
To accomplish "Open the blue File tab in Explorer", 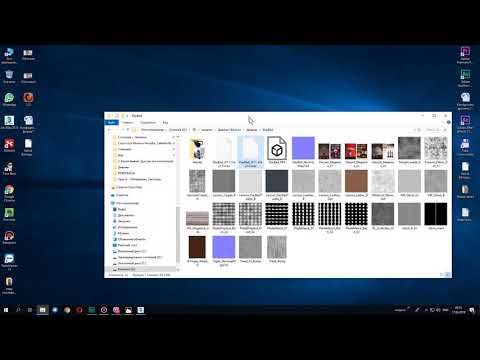I will click(x=111, y=123).
